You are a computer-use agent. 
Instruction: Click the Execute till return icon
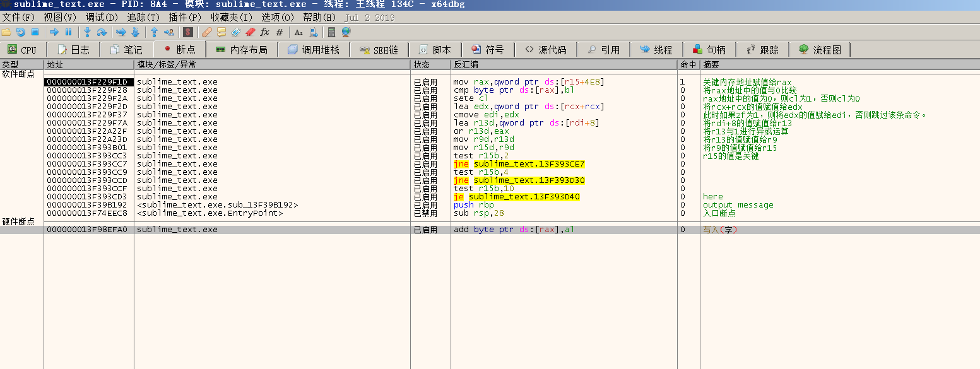click(x=154, y=32)
